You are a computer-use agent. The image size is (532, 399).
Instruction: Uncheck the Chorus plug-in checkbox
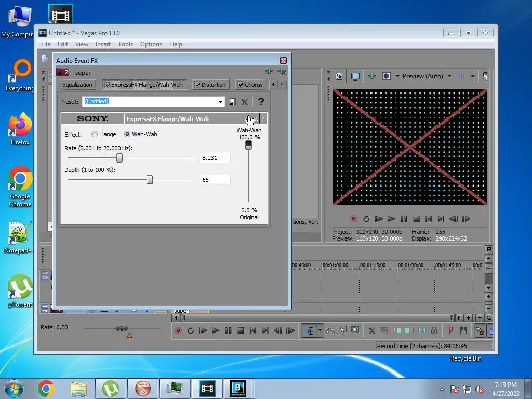[x=241, y=85]
